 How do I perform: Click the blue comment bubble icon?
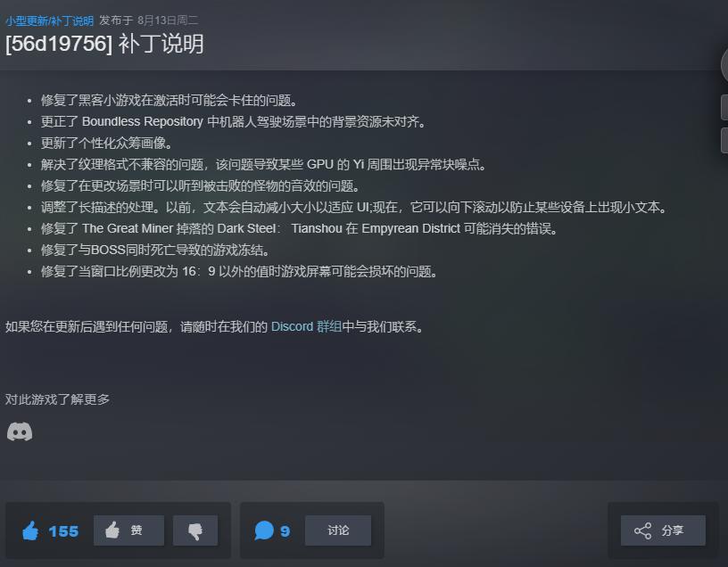point(264,530)
